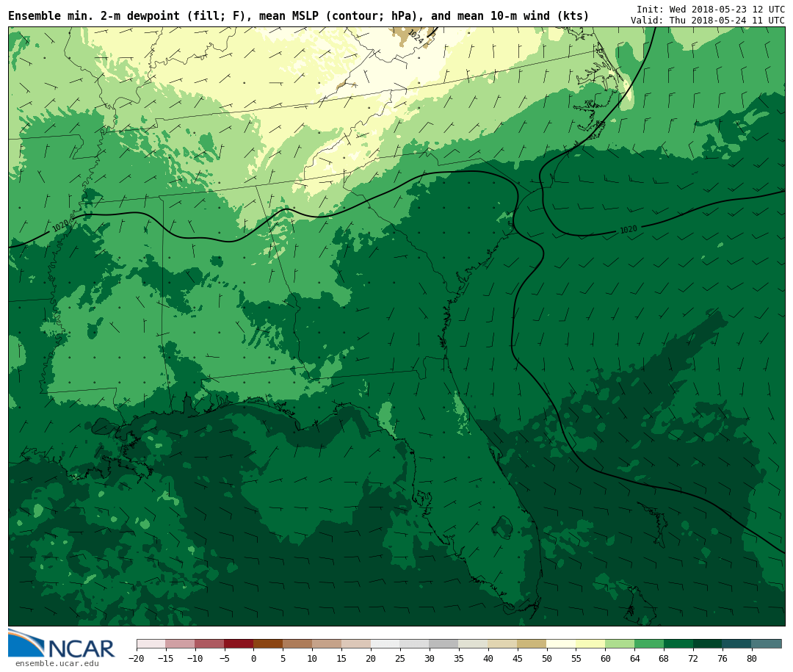Pick the medium brown swatch between 5 and 10
This screenshot has height=672, width=793.
tap(298, 644)
